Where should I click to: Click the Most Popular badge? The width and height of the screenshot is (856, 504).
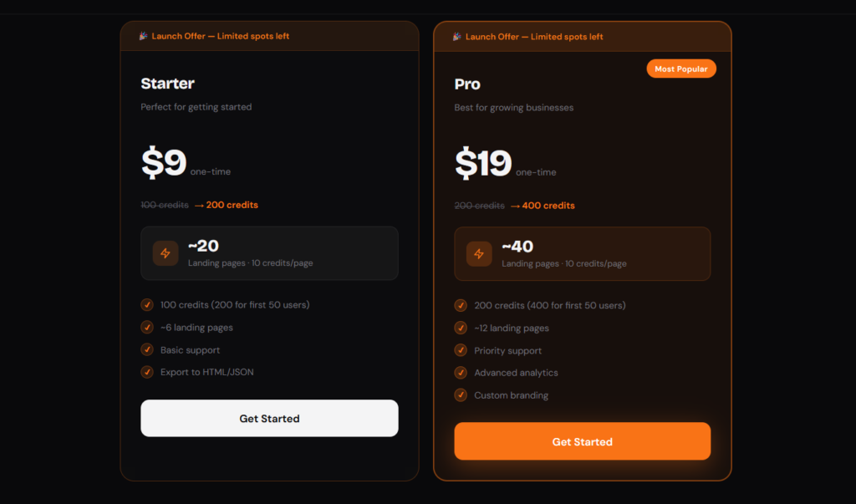pos(681,69)
